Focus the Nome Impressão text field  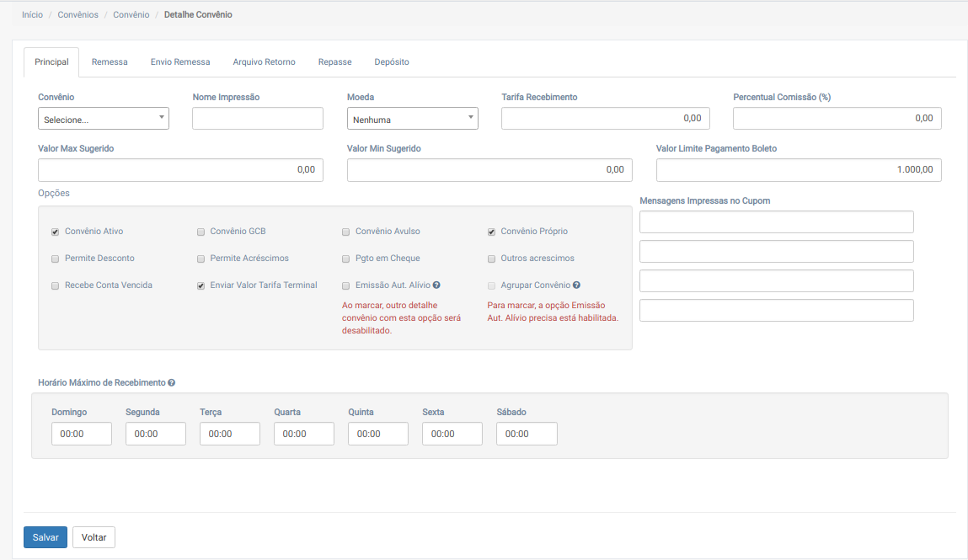click(258, 119)
